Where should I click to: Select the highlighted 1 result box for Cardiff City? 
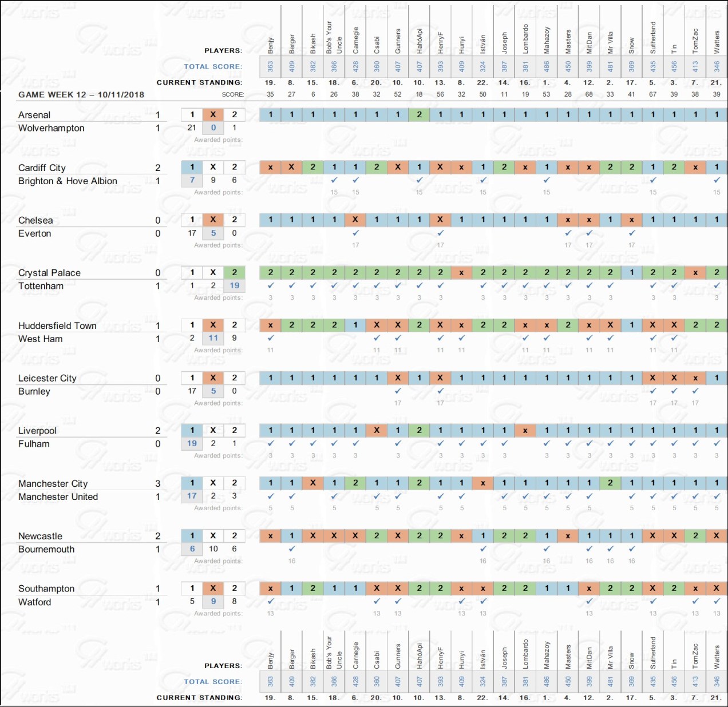click(x=192, y=167)
